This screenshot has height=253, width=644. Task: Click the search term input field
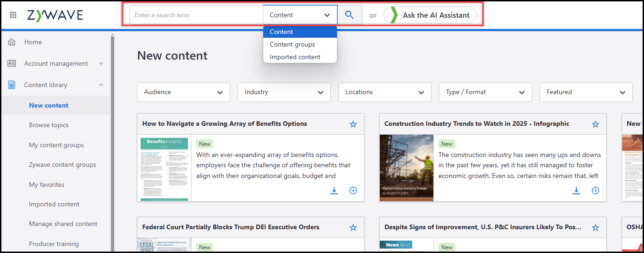tap(196, 15)
